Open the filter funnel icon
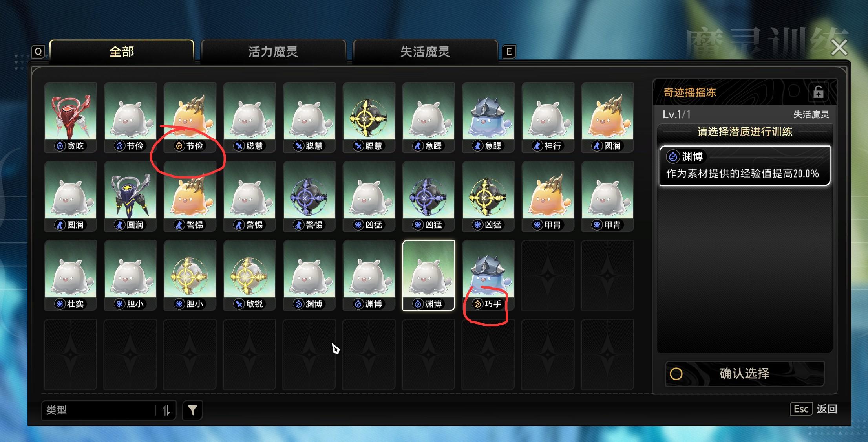This screenshot has width=868, height=442. (192, 410)
